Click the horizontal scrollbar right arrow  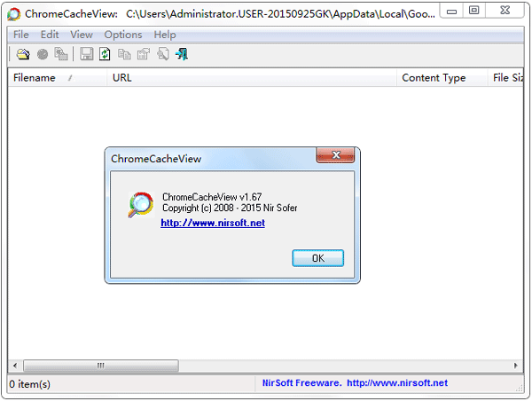pyautogui.click(x=517, y=366)
